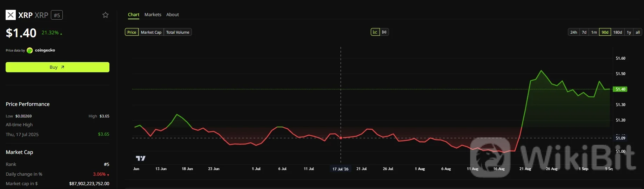This screenshot has height=189, width=644.
Task: Click the $1.09 crosshair price label
Action: (620, 138)
